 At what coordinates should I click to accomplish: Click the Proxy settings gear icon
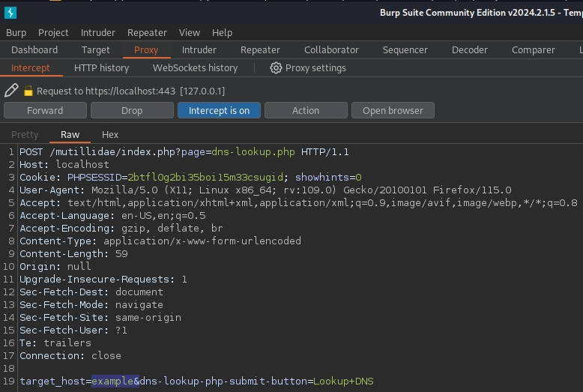(276, 68)
